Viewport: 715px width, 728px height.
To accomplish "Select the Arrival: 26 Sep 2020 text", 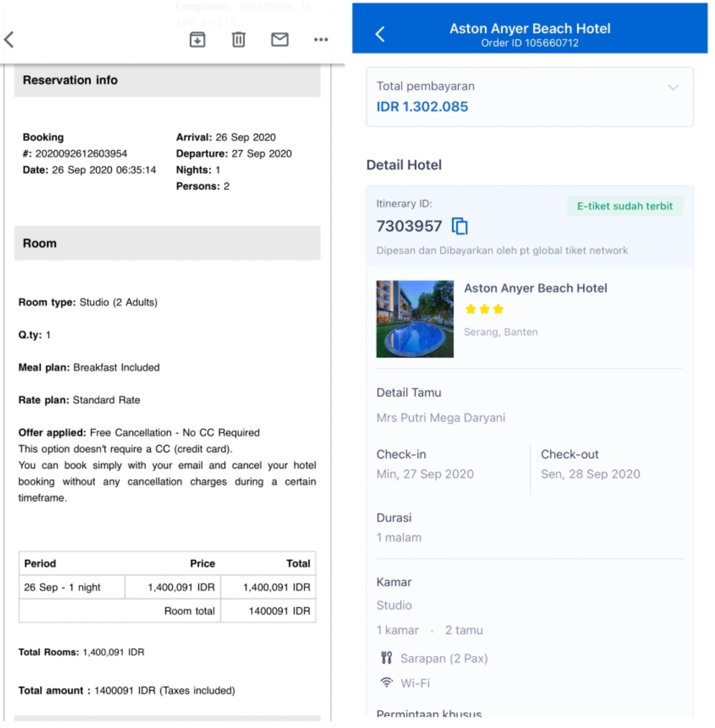I will coord(226,137).
